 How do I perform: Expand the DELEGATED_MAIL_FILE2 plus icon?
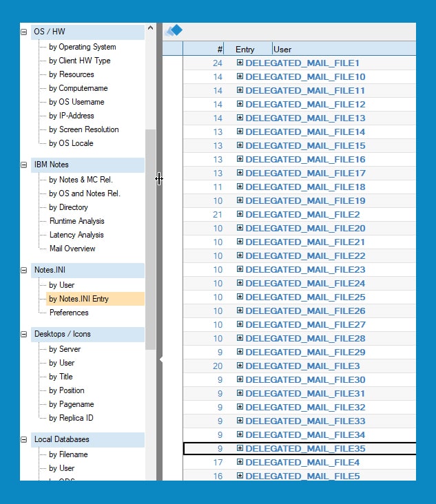coord(240,214)
